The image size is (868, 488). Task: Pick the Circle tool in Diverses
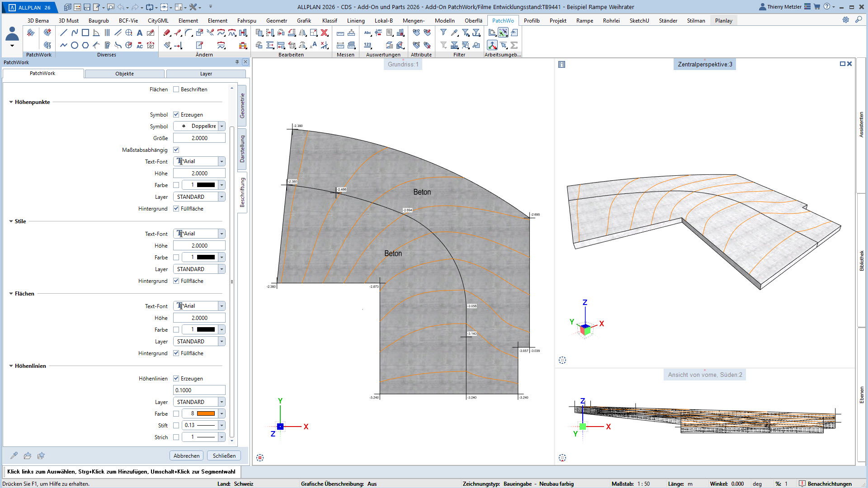(75, 45)
